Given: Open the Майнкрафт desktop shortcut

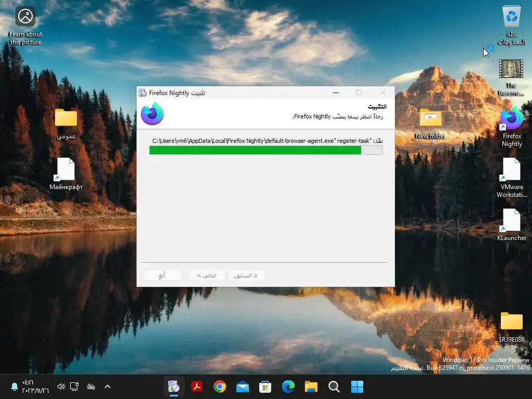Looking at the screenshot, I should click(66, 174).
